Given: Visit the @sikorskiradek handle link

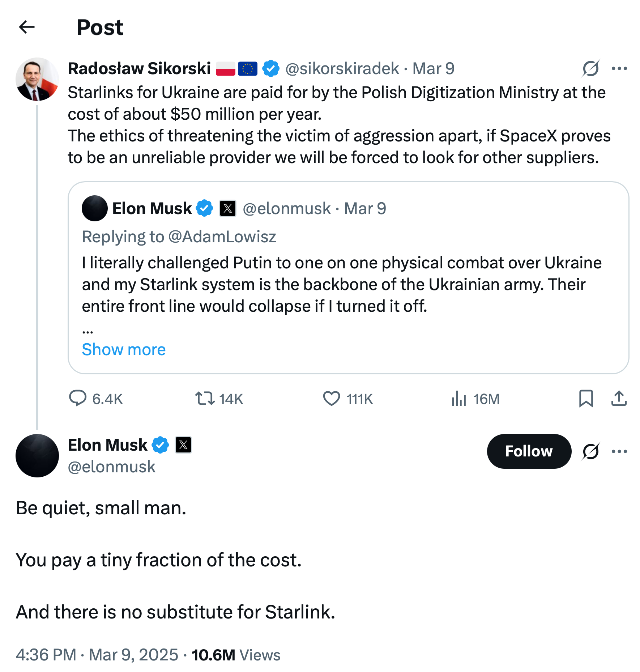Looking at the screenshot, I should pyautogui.click(x=342, y=69).
